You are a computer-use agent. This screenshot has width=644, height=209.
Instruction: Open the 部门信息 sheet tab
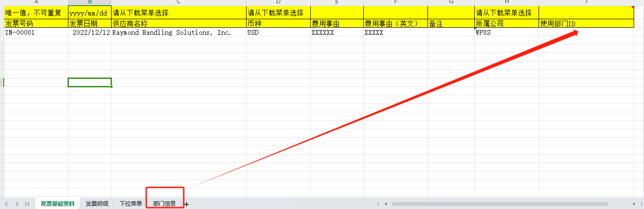165,204
